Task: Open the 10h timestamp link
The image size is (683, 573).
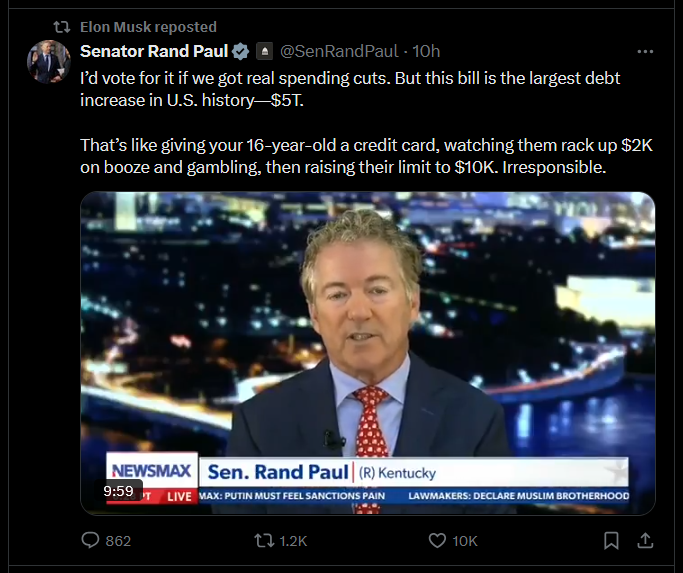Action: click(x=426, y=51)
